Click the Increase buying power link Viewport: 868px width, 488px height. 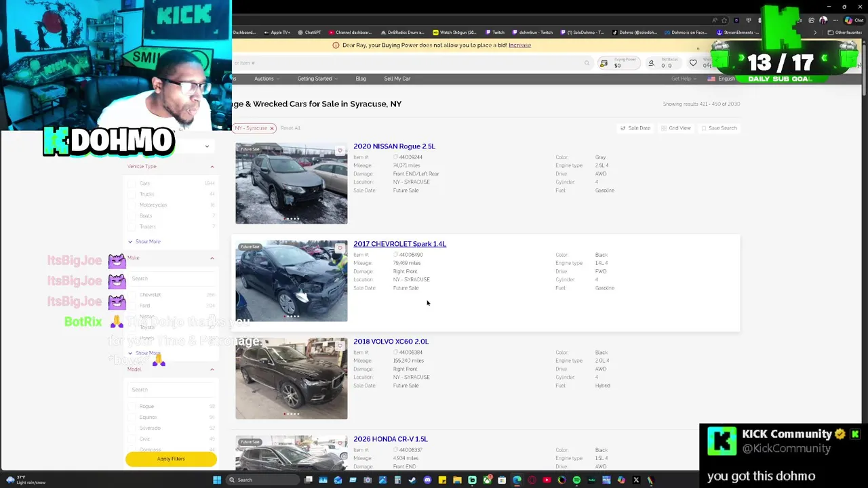tap(519, 45)
